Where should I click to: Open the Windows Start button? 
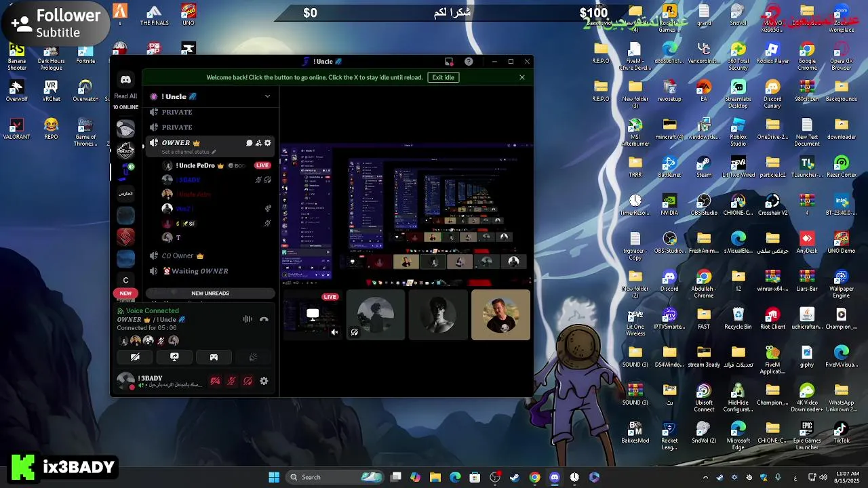click(x=274, y=477)
